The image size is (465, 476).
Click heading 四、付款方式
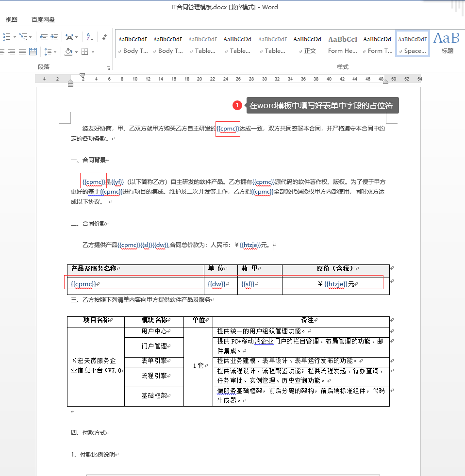(x=88, y=433)
